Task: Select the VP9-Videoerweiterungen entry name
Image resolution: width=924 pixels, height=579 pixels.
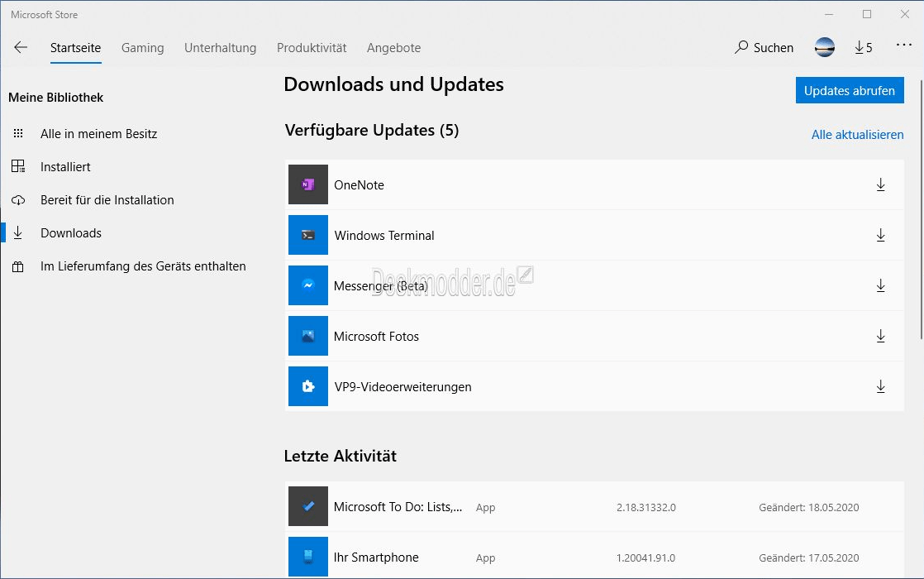Action: (x=403, y=387)
